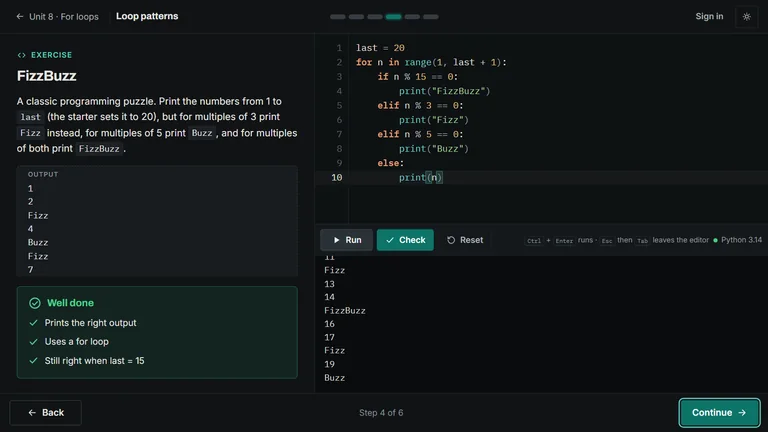
Task: Click the 'if n % 15 == 0:' line
Action: 417,77
